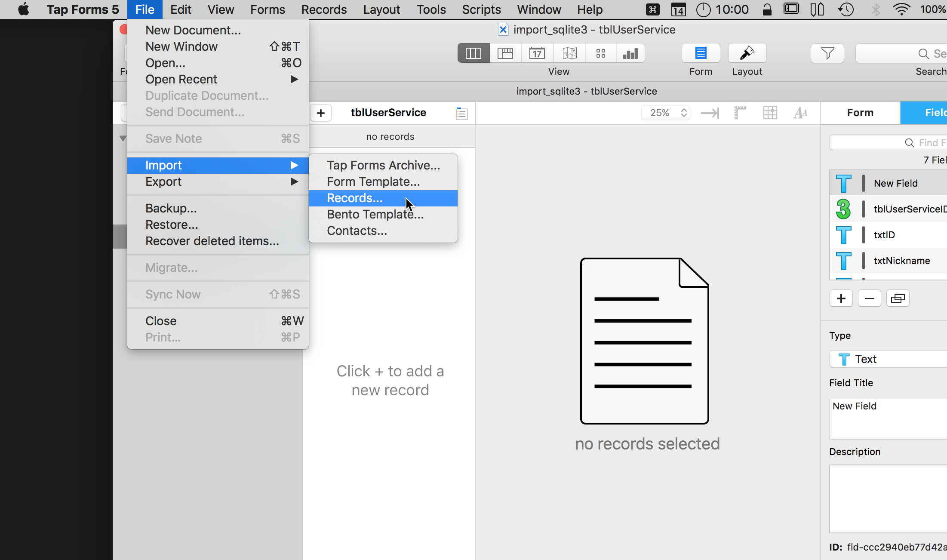Click the lock menu bar icon
Screen dimensions: 947x560
click(767, 9)
